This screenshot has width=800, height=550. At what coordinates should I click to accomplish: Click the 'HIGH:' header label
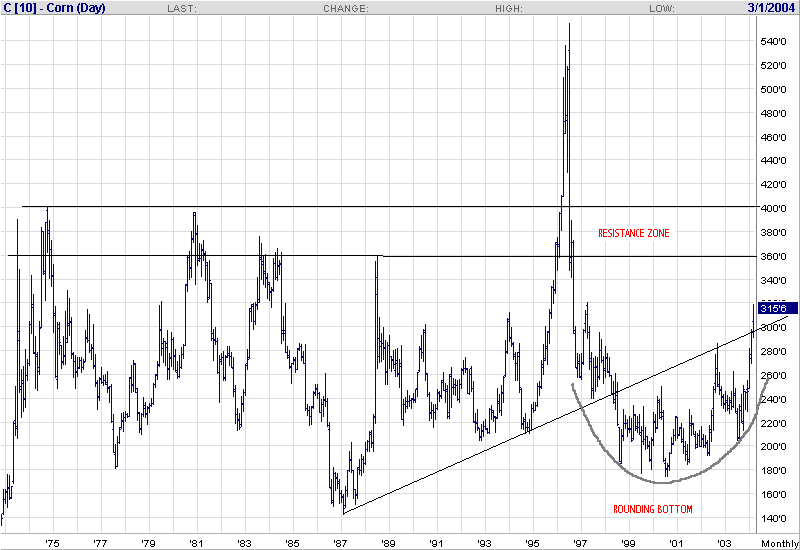[x=509, y=9]
